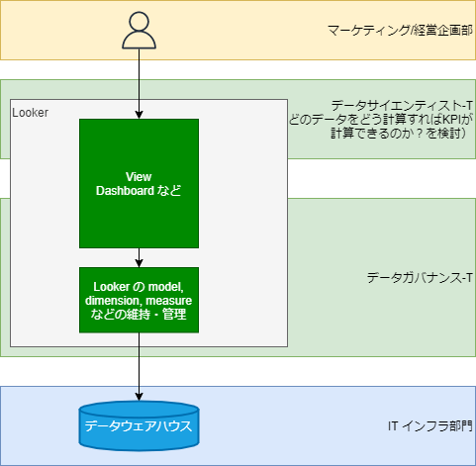Select the Looker container label

31,113
